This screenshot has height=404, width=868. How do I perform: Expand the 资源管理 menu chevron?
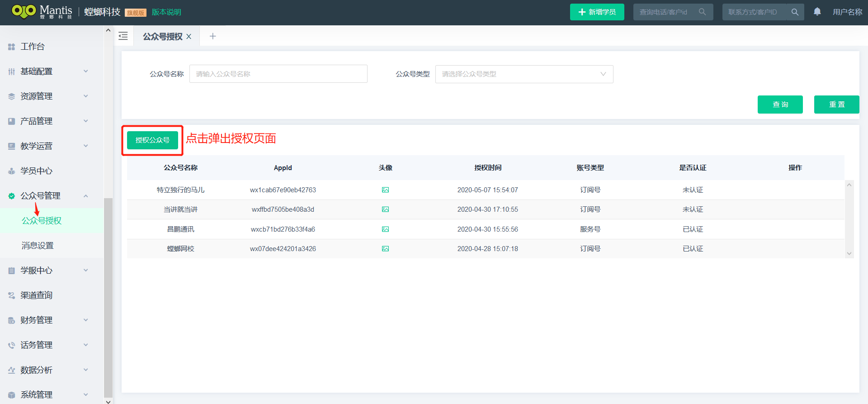point(85,96)
